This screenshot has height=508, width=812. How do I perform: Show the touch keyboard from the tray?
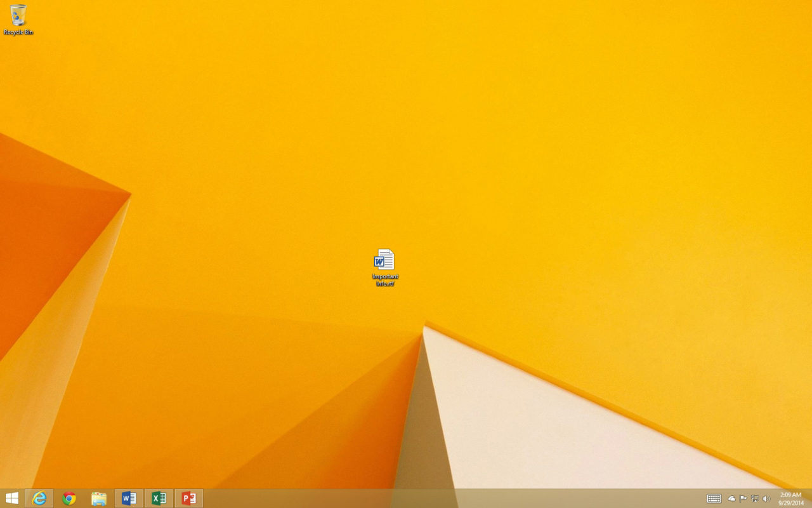point(714,498)
